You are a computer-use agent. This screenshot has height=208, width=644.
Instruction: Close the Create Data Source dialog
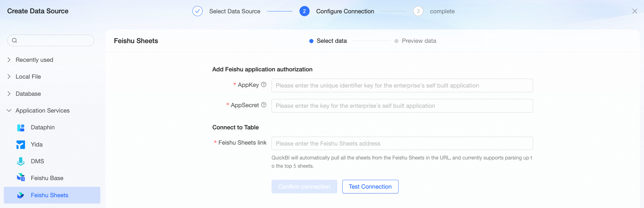[x=635, y=11]
